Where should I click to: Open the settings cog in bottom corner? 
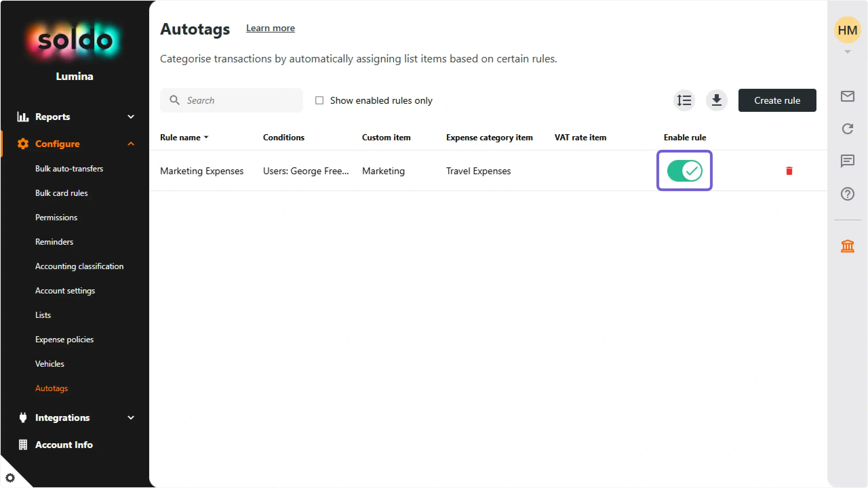(x=10, y=478)
